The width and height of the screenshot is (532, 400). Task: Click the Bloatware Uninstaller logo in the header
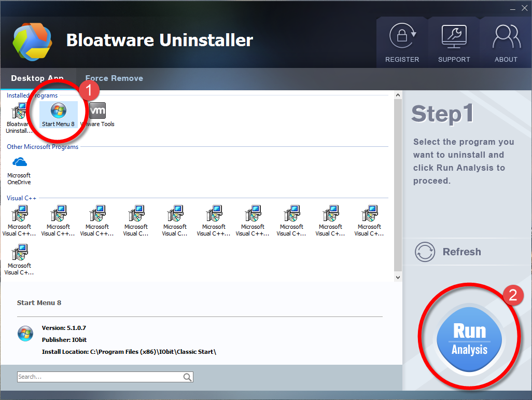(x=33, y=42)
